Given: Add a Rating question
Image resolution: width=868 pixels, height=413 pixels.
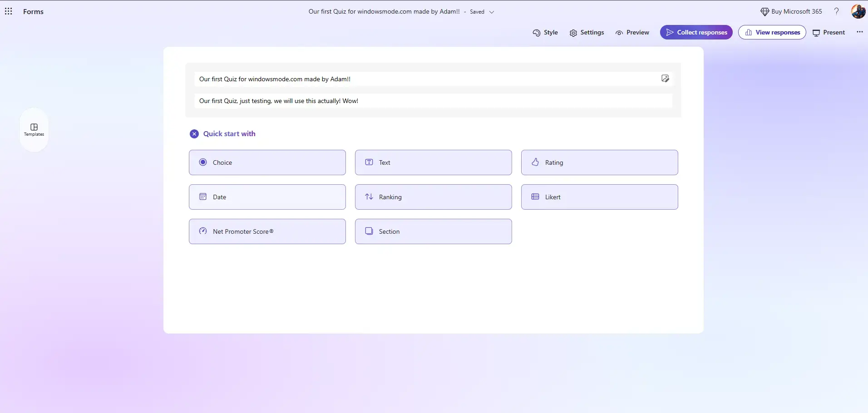Looking at the screenshot, I should 599,162.
